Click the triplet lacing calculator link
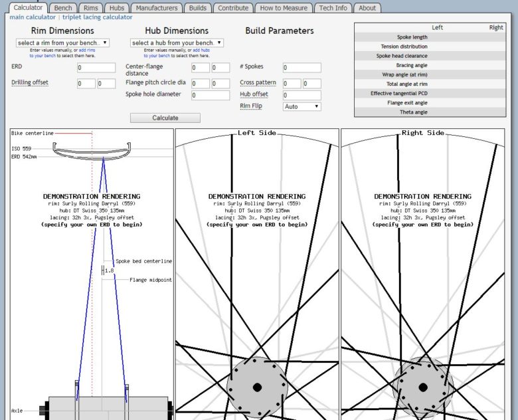Image resolution: width=518 pixels, height=420 pixels. (x=98, y=17)
